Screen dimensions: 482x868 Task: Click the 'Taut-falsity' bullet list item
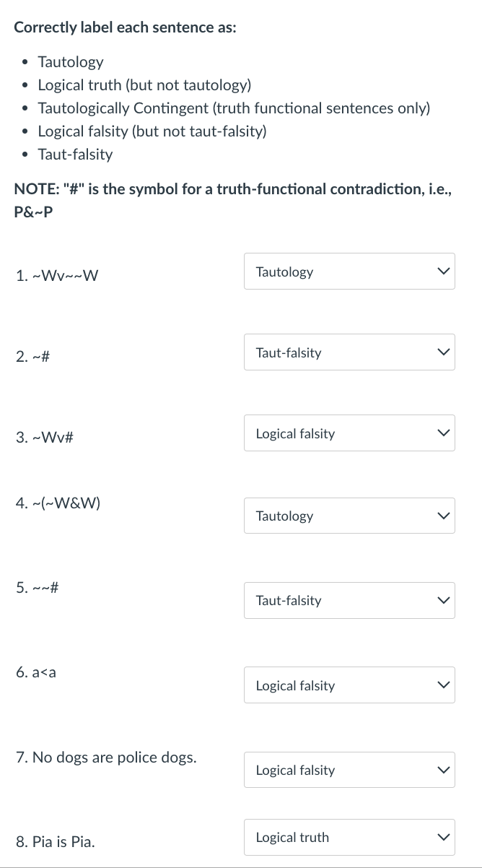click(x=75, y=154)
